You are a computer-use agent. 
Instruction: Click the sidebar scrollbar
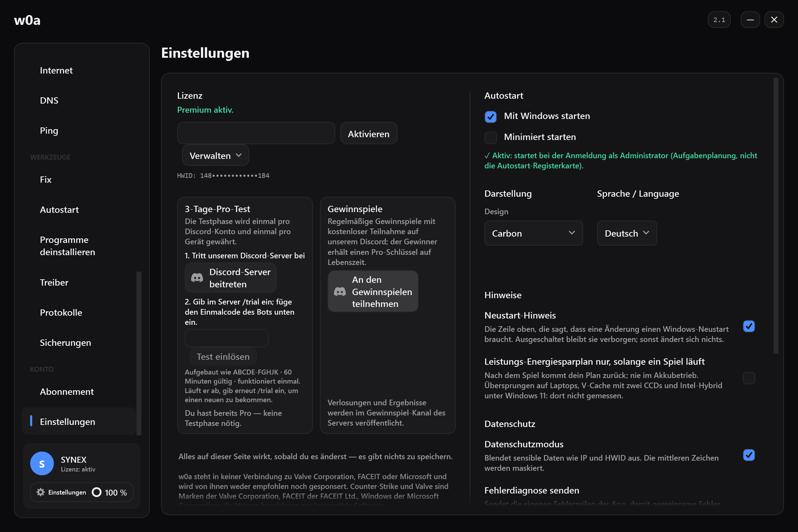click(139, 353)
